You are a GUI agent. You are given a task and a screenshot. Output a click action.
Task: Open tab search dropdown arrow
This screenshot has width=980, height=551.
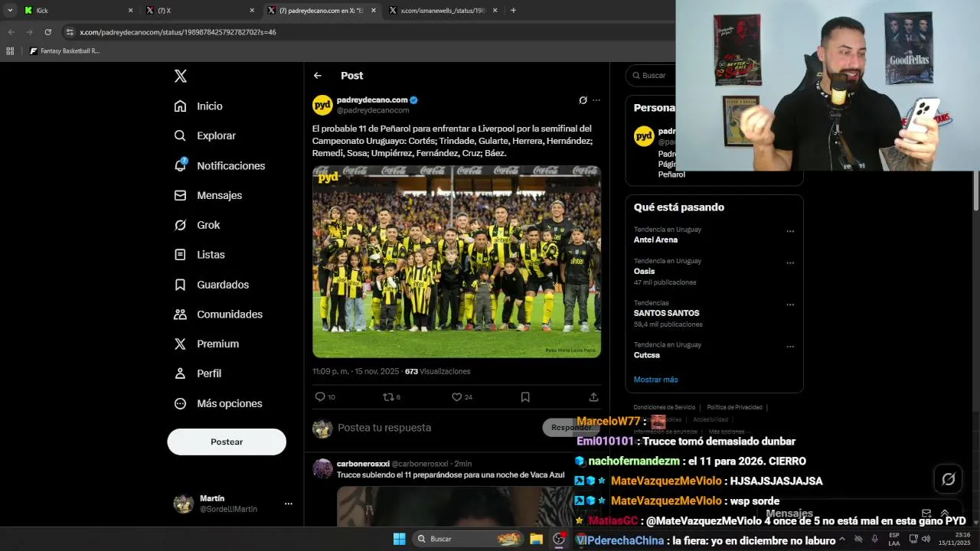[x=10, y=11]
